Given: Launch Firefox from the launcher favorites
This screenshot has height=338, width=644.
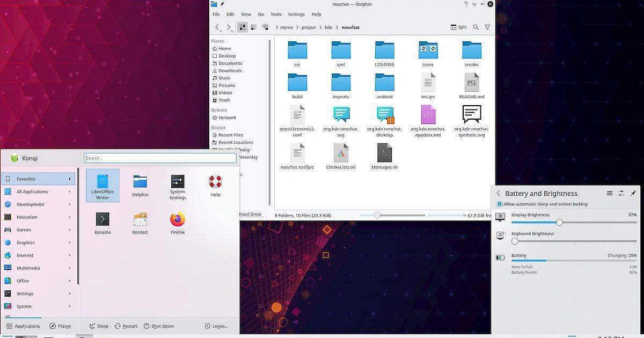Looking at the screenshot, I should click(x=178, y=224).
